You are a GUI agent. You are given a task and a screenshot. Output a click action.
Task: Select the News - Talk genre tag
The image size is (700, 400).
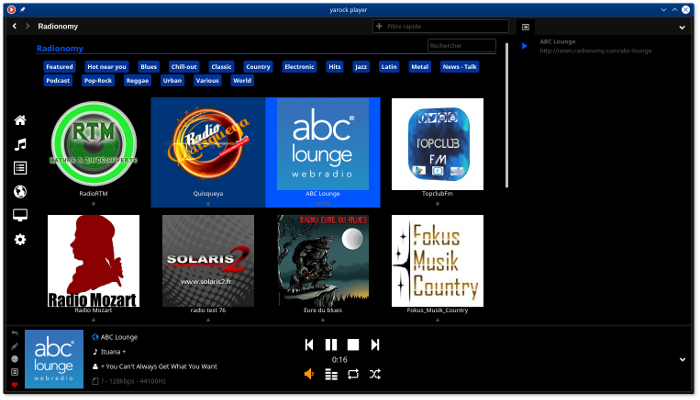coord(459,67)
